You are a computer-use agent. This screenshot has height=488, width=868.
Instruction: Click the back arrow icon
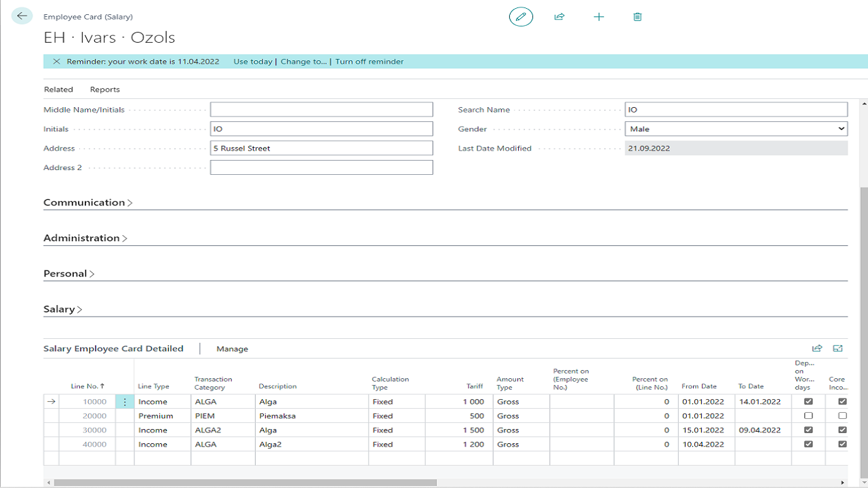[22, 16]
